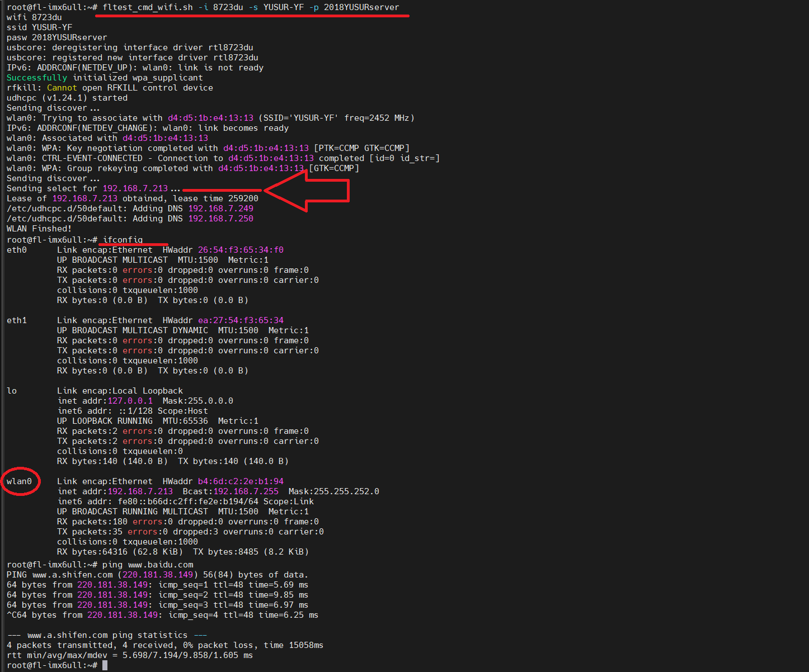Click the word 'DYNAMIC' in eth1 flags
The image size is (809, 672).
191,330
